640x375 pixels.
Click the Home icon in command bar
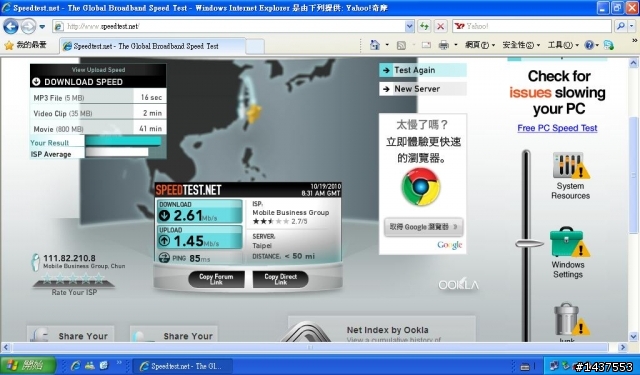375,45
